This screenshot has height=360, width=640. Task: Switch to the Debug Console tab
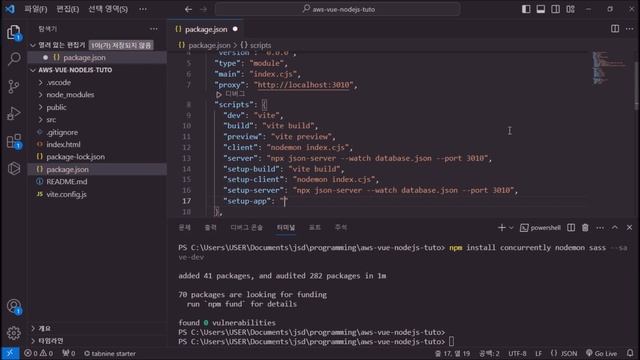247,228
